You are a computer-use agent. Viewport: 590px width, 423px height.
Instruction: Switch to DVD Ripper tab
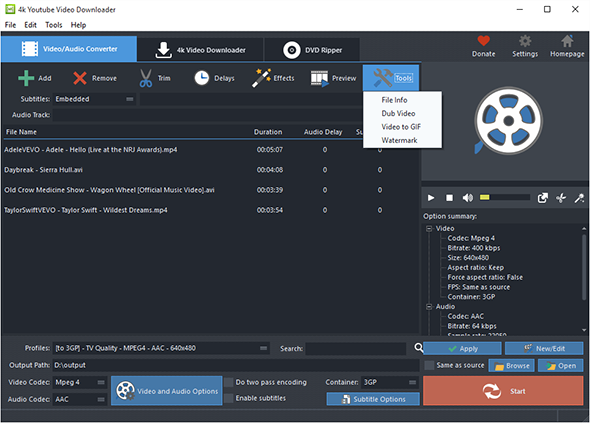click(x=312, y=50)
